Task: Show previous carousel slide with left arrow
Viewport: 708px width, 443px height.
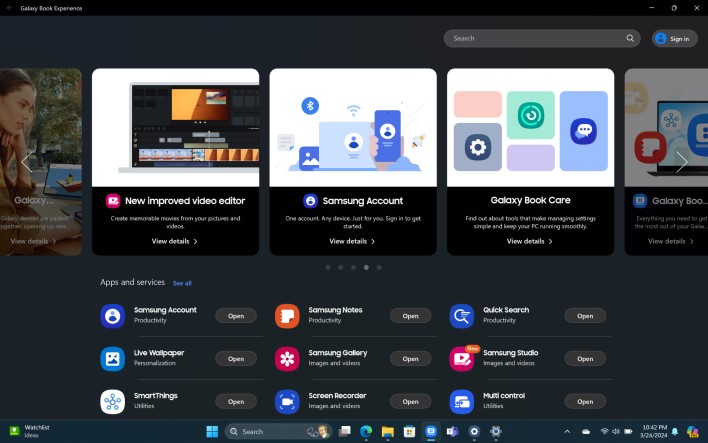Action: coord(26,162)
